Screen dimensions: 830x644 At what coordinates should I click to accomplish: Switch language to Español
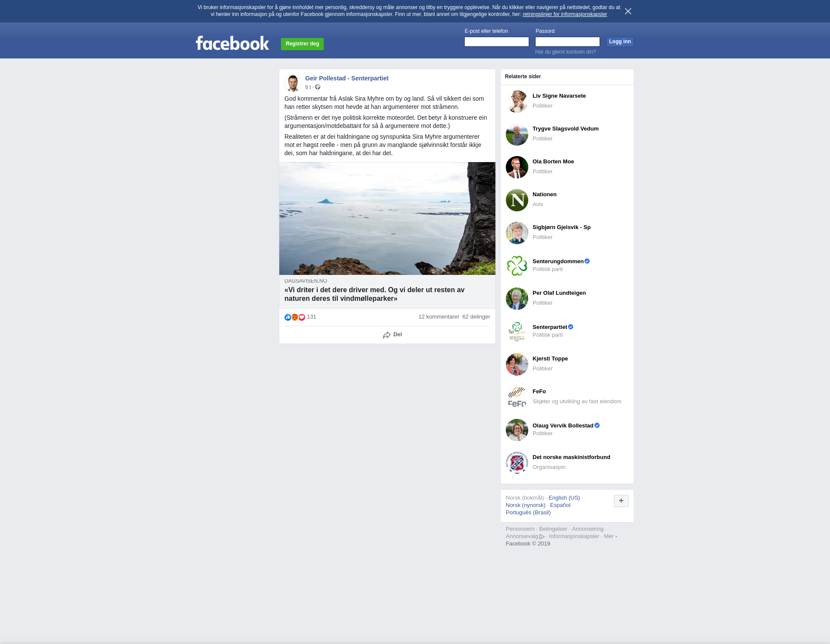click(560, 505)
